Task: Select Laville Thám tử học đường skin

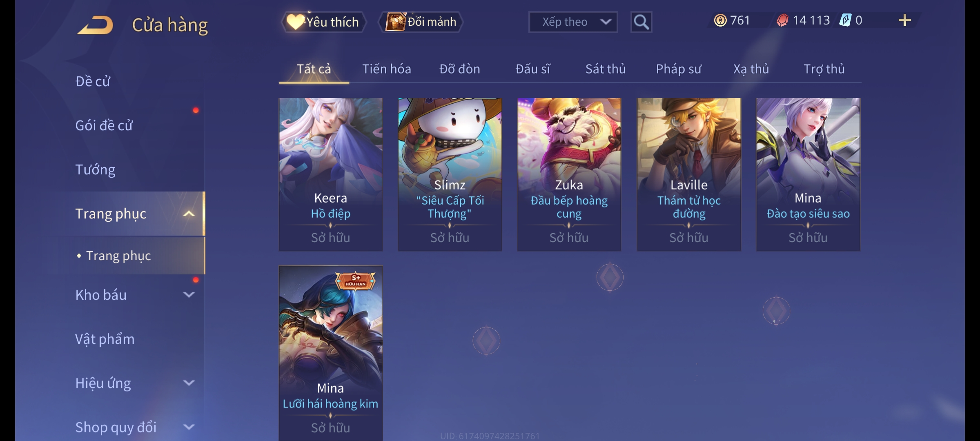Action: pos(689,174)
